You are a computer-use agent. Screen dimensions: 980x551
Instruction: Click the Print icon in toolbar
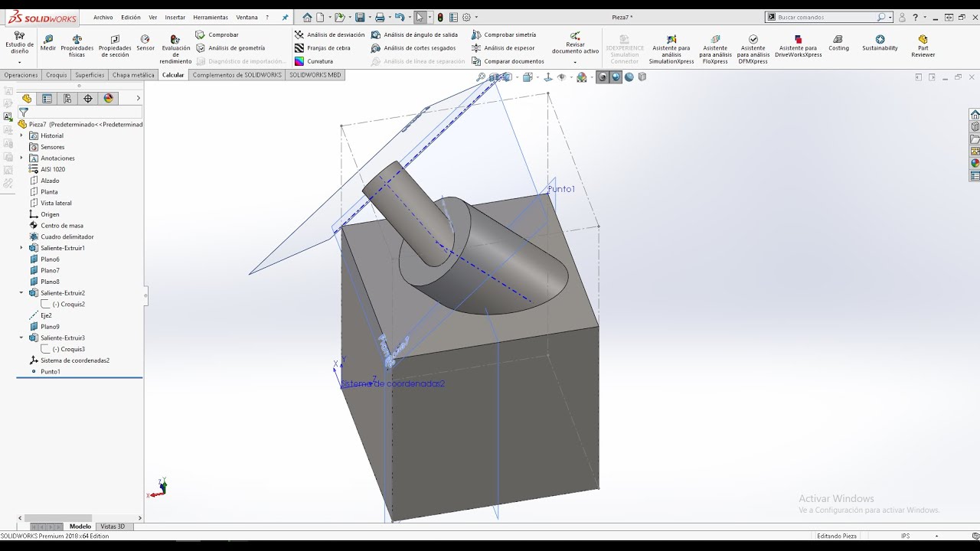379,17
